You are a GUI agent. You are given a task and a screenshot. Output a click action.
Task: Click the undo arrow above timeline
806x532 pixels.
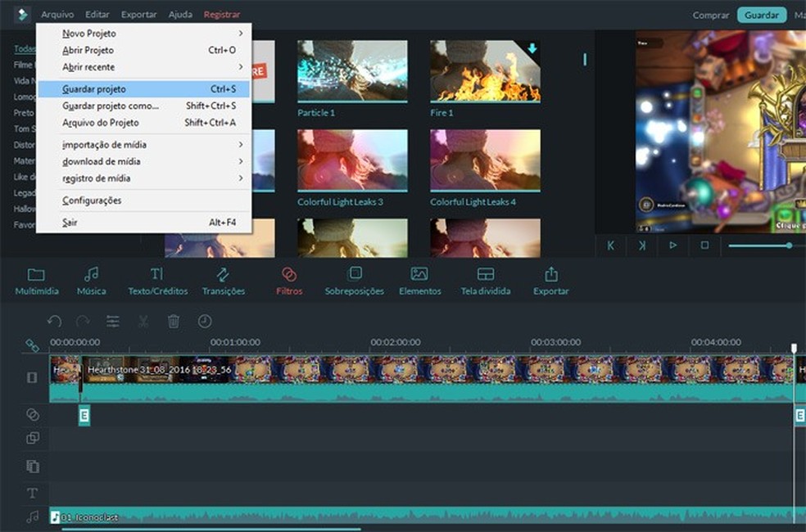pyautogui.click(x=54, y=322)
